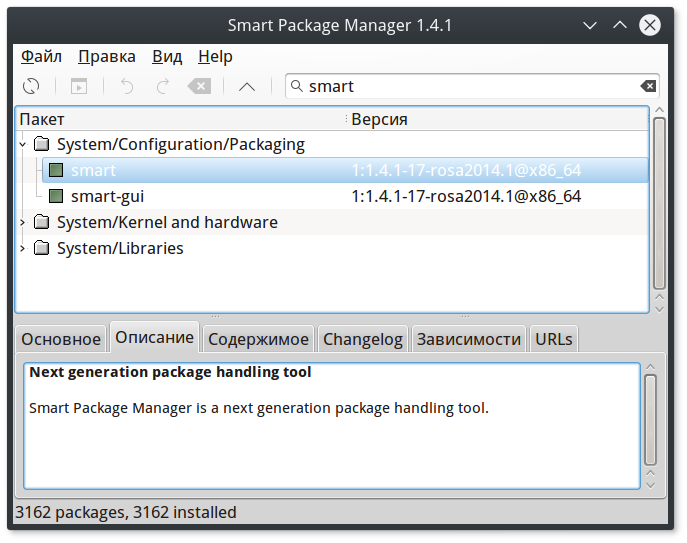Switch to the Зависимости tab
The width and height of the screenshot is (687, 543).
468,339
